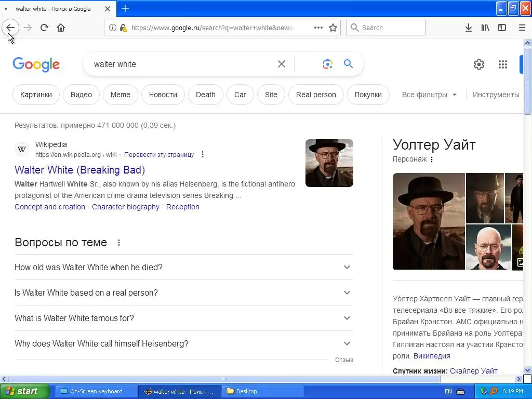Screen dimensions: 532x399
Task: Open the Все фильтры dropdown
Action: pos(429,95)
